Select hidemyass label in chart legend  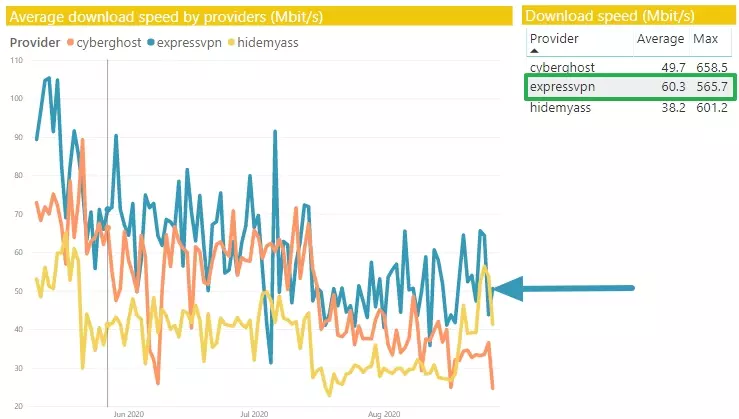pyautogui.click(x=270, y=42)
